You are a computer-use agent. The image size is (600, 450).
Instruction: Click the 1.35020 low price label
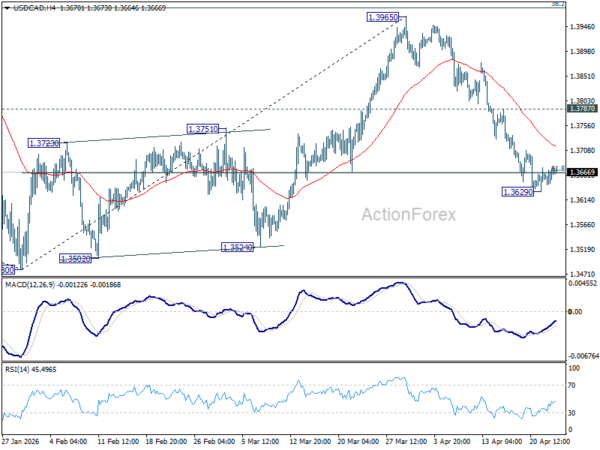pyautogui.click(x=75, y=259)
